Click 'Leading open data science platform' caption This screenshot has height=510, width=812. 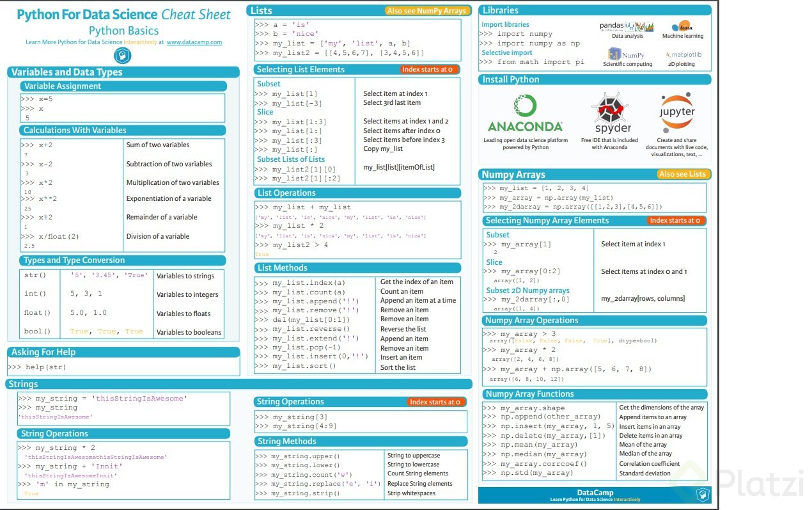pyautogui.click(x=526, y=144)
